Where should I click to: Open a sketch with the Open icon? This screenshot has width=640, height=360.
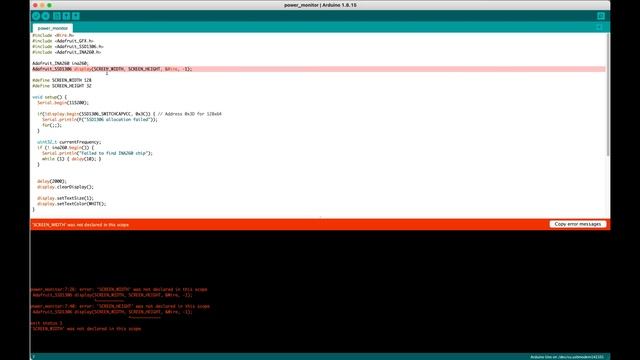tap(66, 16)
